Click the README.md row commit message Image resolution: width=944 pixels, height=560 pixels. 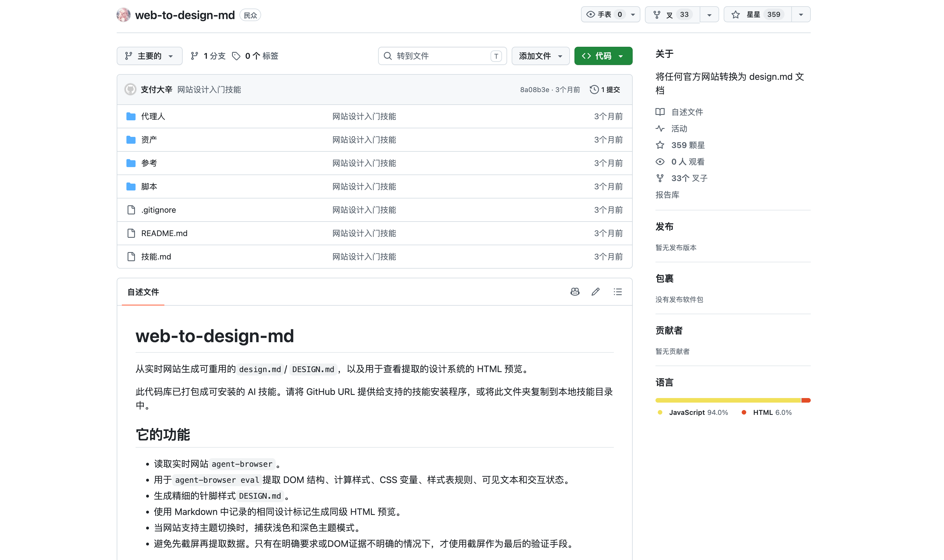[x=364, y=233]
